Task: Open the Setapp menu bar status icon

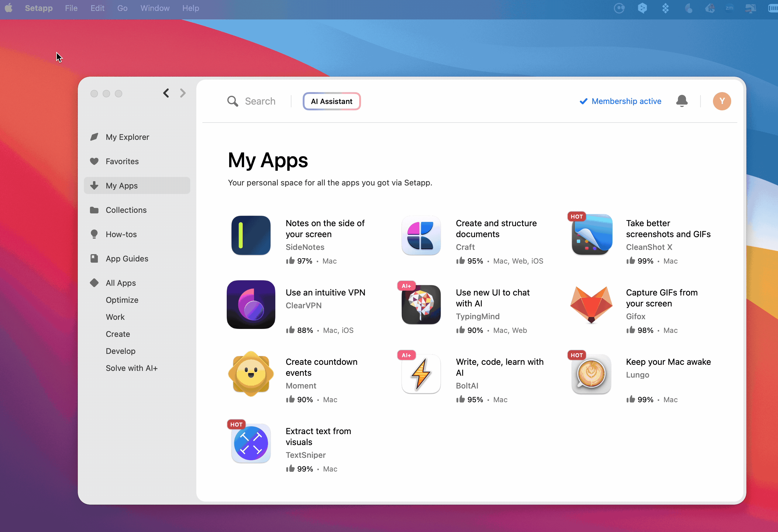Action: pyautogui.click(x=665, y=8)
